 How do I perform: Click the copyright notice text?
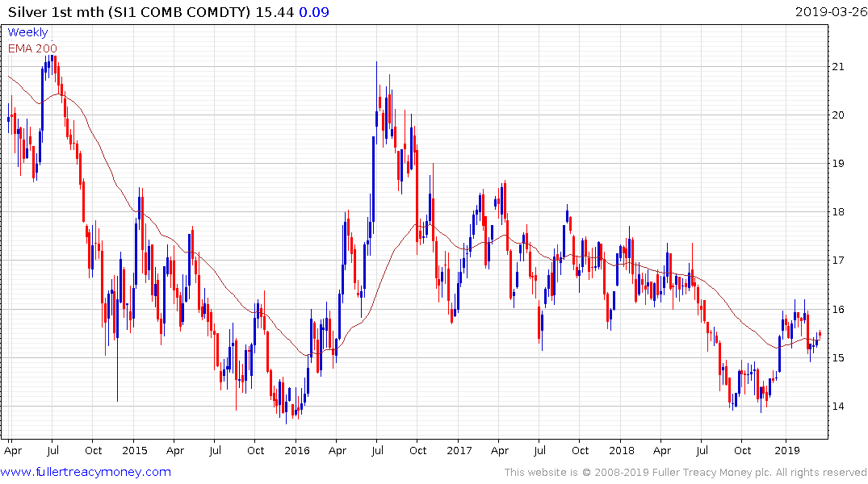pyautogui.click(x=686, y=473)
